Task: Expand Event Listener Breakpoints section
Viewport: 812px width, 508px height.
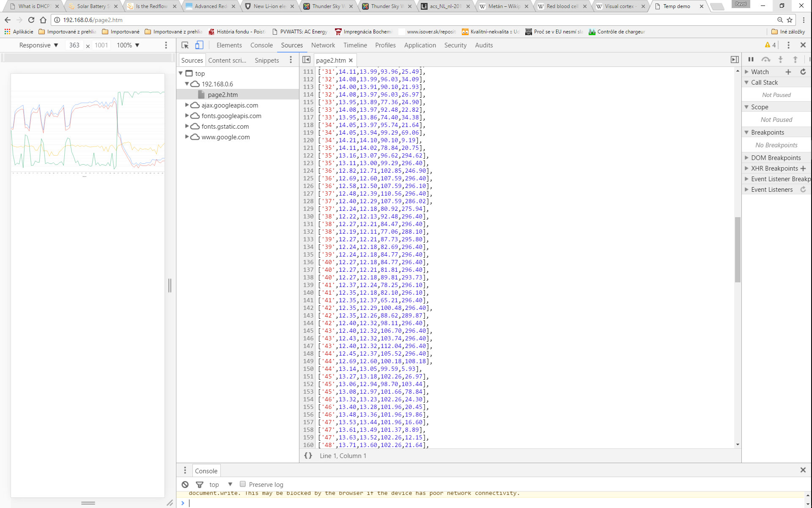Action: pyautogui.click(x=747, y=179)
